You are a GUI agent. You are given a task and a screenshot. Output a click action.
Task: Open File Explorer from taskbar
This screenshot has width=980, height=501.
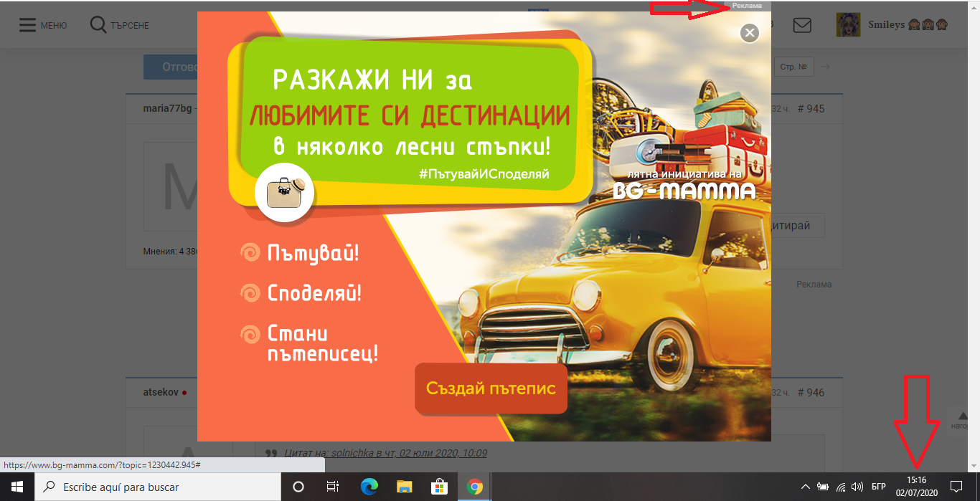404,487
